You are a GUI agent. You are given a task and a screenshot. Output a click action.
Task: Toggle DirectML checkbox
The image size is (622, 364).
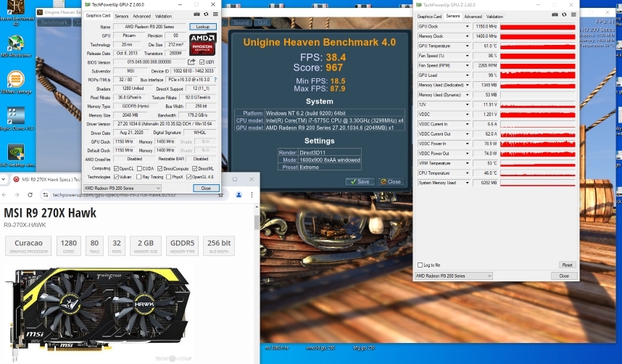[194, 169]
